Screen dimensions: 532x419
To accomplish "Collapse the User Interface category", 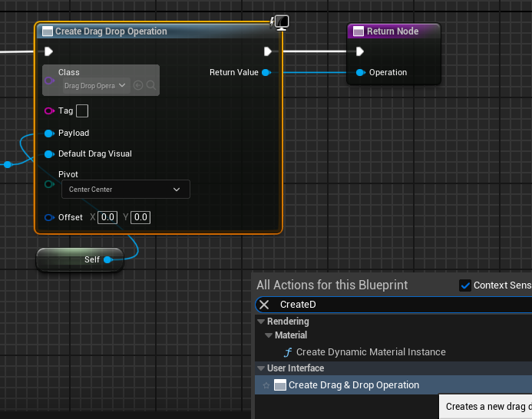I will [x=261, y=368].
